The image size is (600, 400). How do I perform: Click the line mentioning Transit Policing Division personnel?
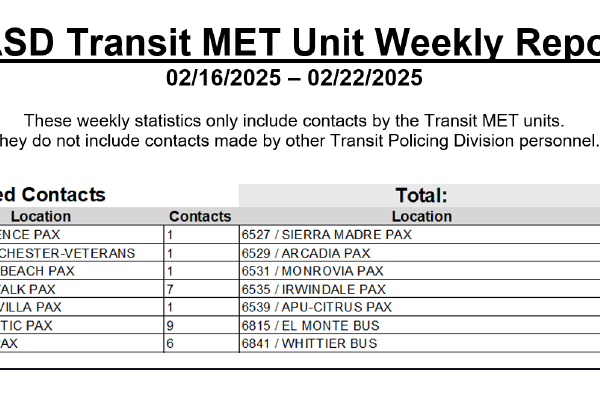coord(298,139)
